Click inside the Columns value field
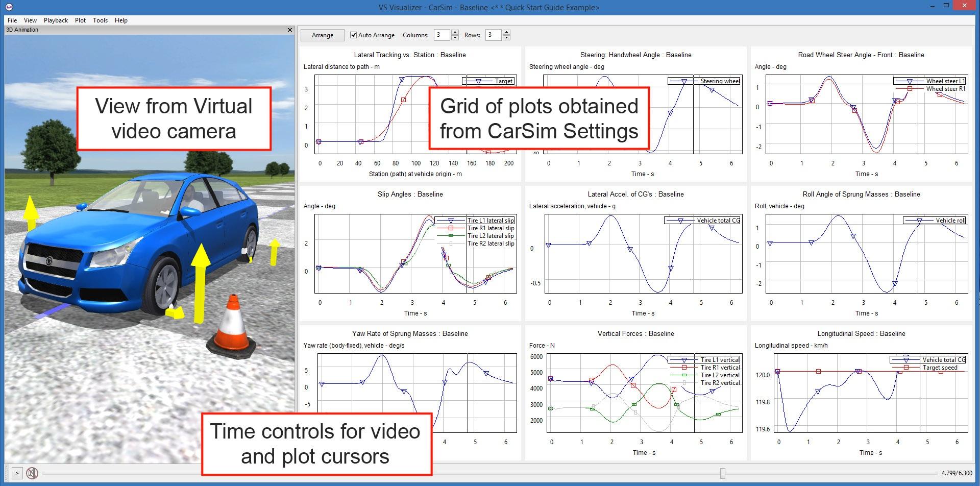Image resolution: width=980 pixels, height=486 pixels. pos(442,35)
